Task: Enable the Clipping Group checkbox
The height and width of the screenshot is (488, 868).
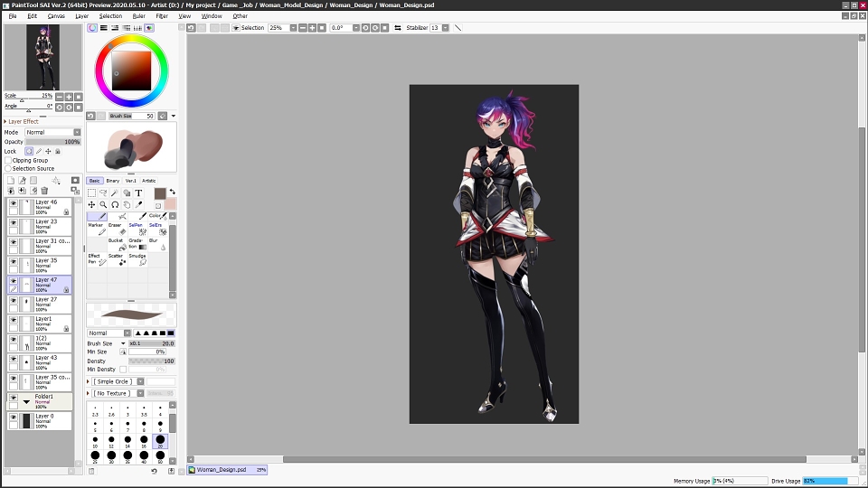Action: (x=8, y=161)
